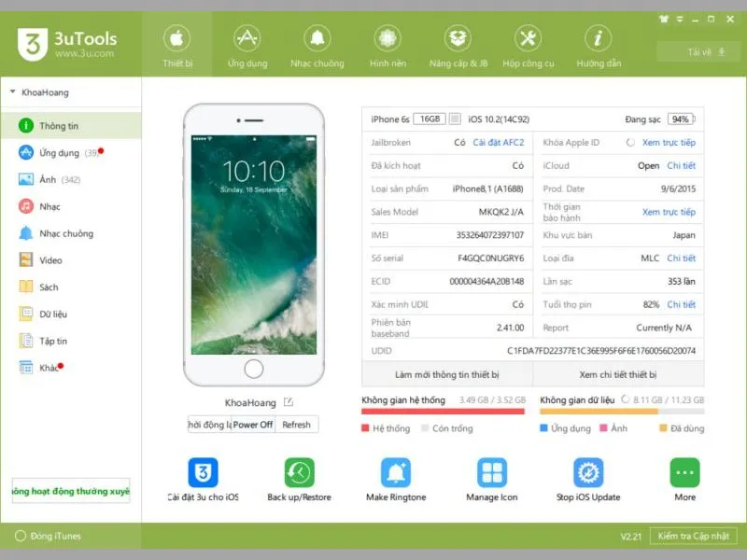This screenshot has height=560, width=747.
Task: Click the 94% battery indicator
Action: pos(681,119)
